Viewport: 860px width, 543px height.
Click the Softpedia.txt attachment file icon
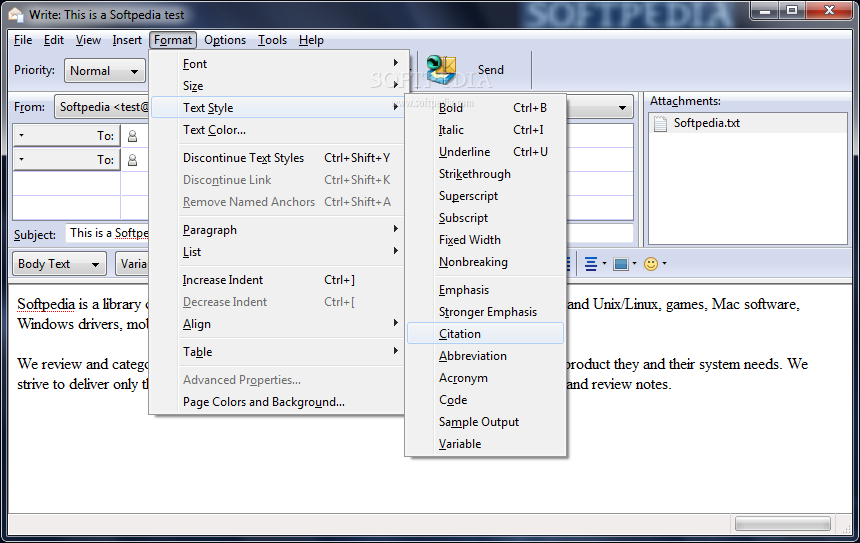pyautogui.click(x=661, y=123)
